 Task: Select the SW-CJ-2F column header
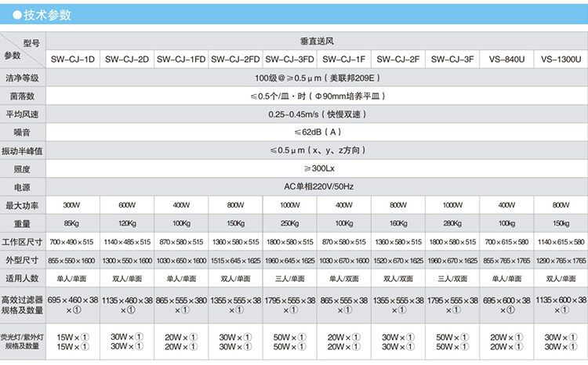(x=398, y=60)
